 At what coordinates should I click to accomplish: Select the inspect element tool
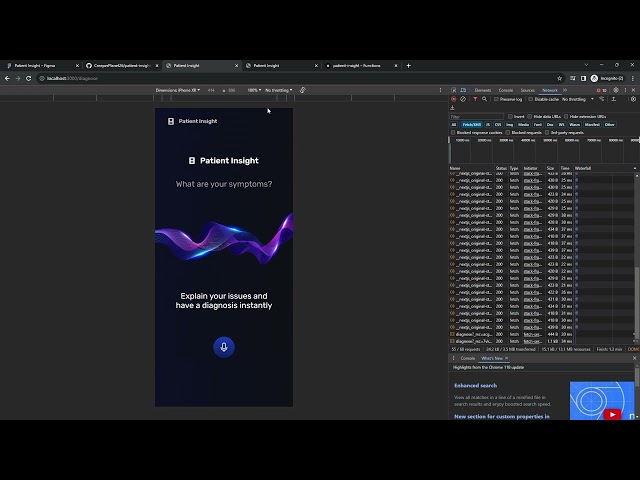[x=454, y=90]
